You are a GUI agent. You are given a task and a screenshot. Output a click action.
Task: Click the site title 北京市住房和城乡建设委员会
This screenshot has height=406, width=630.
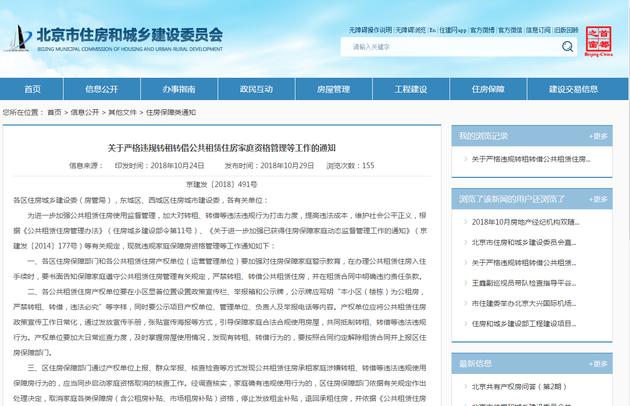[130, 35]
